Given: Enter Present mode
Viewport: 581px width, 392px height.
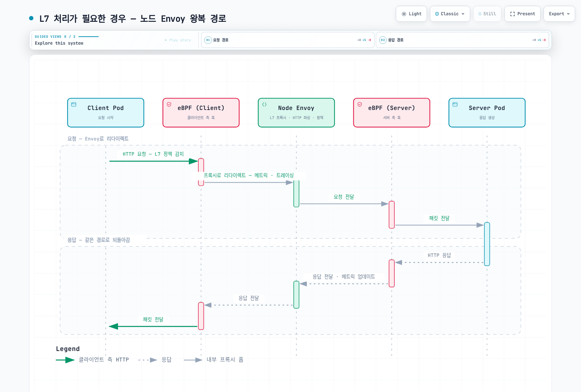Looking at the screenshot, I should [x=522, y=14].
